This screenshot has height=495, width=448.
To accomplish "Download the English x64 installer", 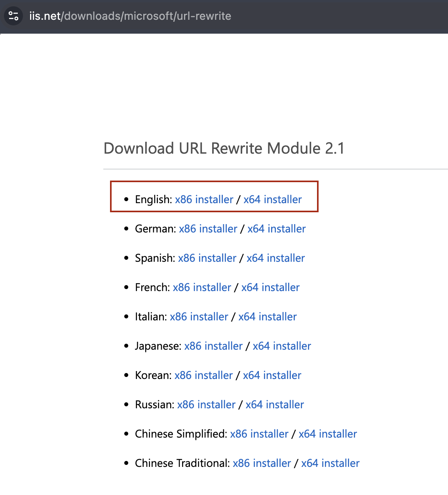I will click(272, 199).
